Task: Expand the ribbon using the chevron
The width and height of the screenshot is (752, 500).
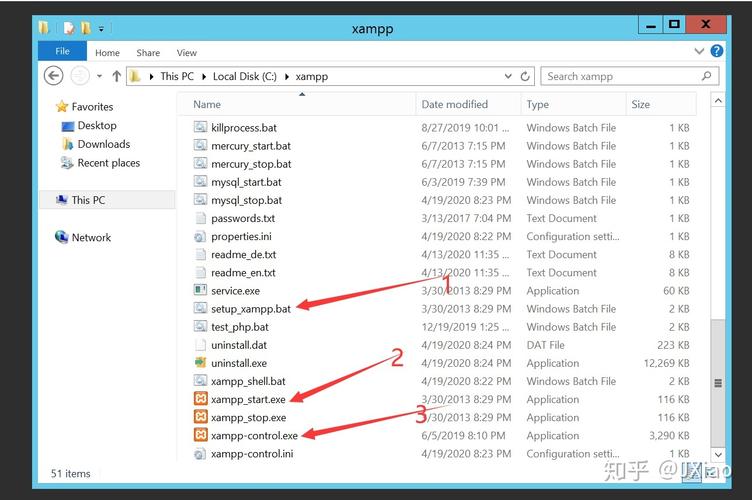Action: click(x=699, y=51)
